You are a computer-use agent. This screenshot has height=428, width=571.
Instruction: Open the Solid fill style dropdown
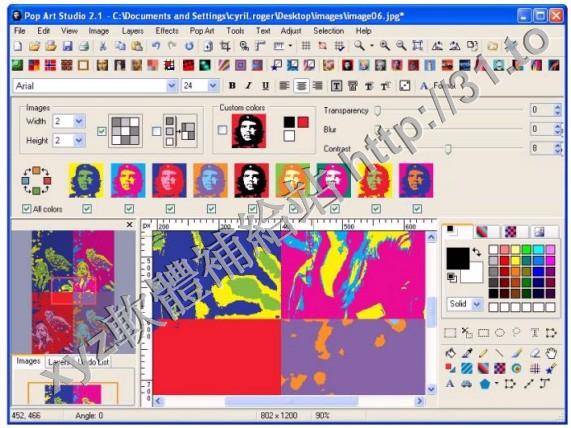[x=476, y=304]
